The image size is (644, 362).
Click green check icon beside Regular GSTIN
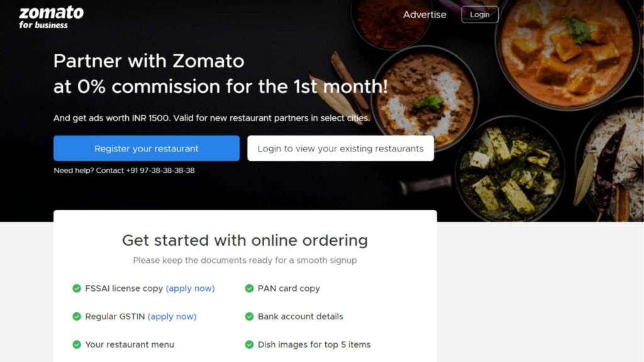pos(77,317)
